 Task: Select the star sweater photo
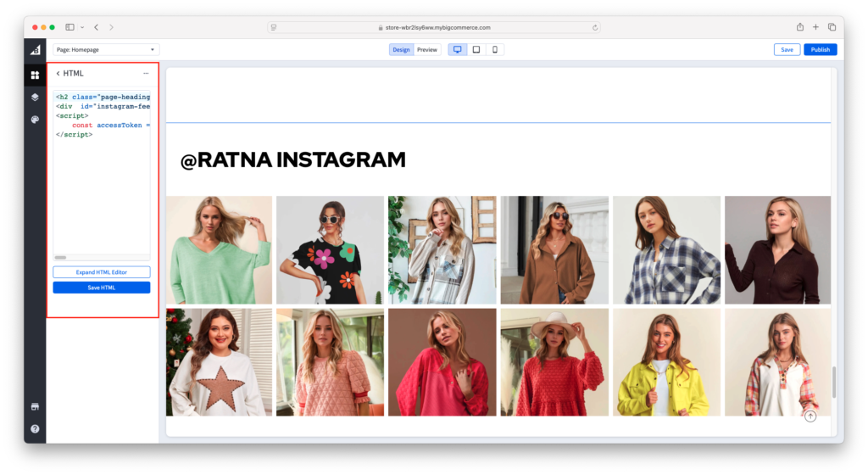[219, 362]
